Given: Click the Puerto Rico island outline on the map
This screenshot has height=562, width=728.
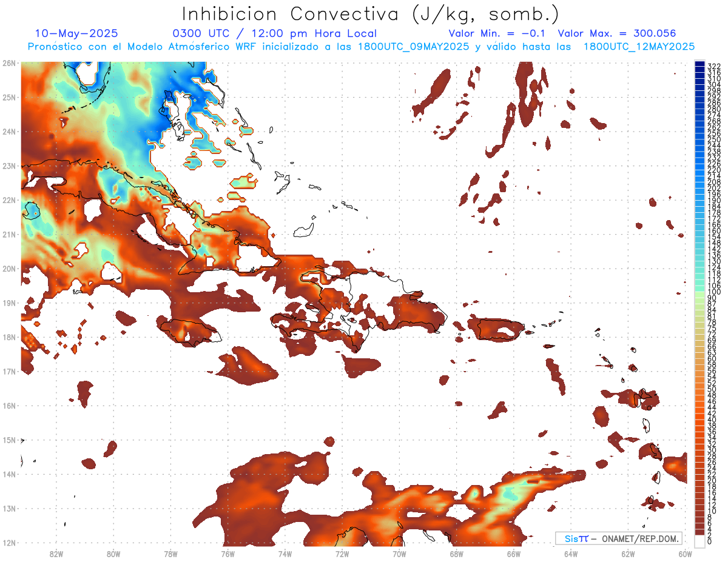Looking at the screenshot, I should tap(500, 329).
